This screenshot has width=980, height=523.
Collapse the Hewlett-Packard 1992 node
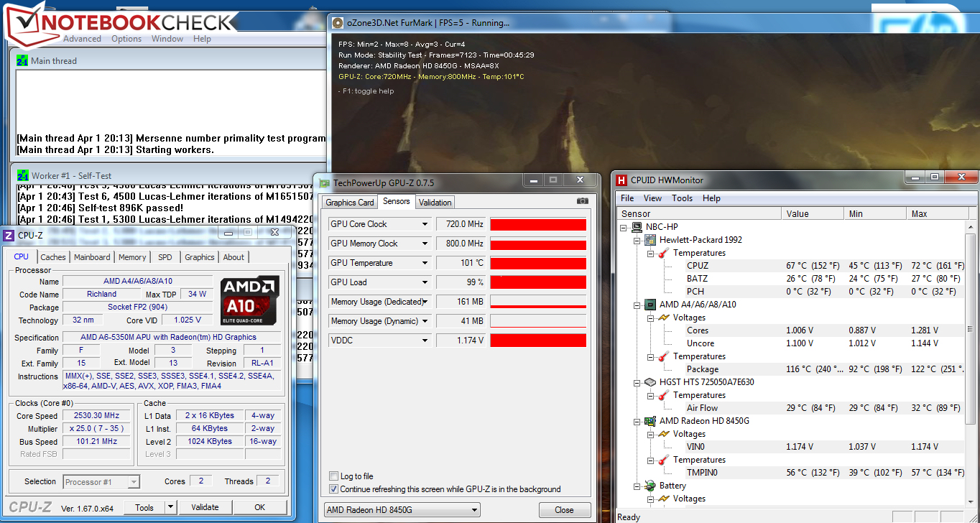point(636,240)
